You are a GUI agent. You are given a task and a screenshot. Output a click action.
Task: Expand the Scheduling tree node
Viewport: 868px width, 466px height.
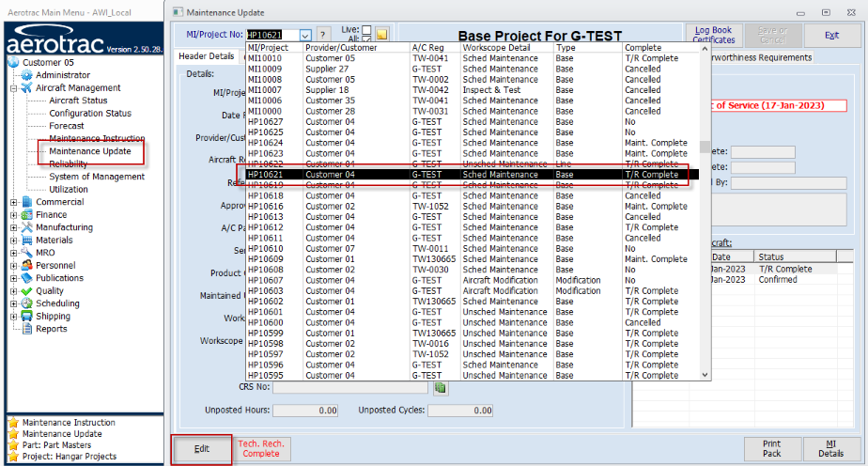[x=14, y=303]
